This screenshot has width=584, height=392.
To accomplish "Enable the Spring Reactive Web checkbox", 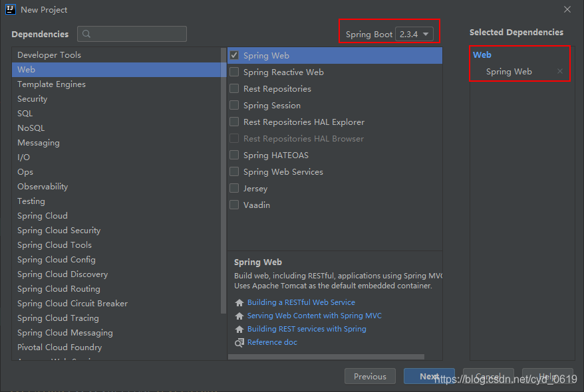I will 234,72.
